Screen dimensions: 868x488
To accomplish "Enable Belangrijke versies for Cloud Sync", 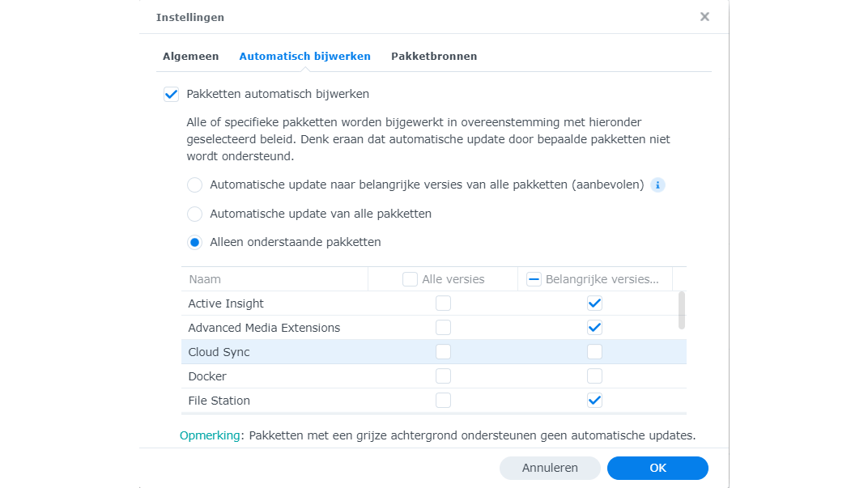I will 594,352.
